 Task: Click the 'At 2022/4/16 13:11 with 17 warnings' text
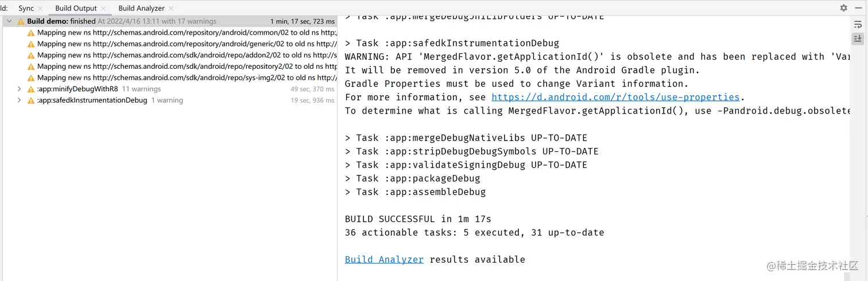click(x=157, y=21)
